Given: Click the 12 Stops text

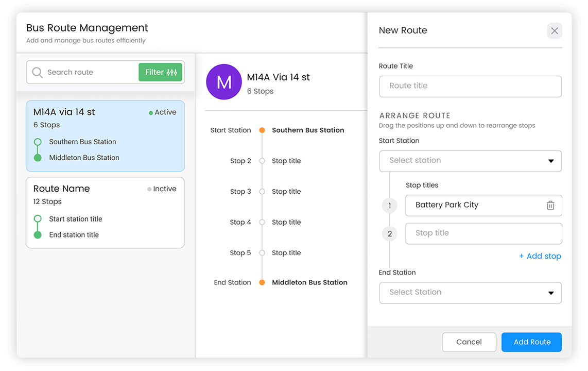Looking at the screenshot, I should 47,201.
